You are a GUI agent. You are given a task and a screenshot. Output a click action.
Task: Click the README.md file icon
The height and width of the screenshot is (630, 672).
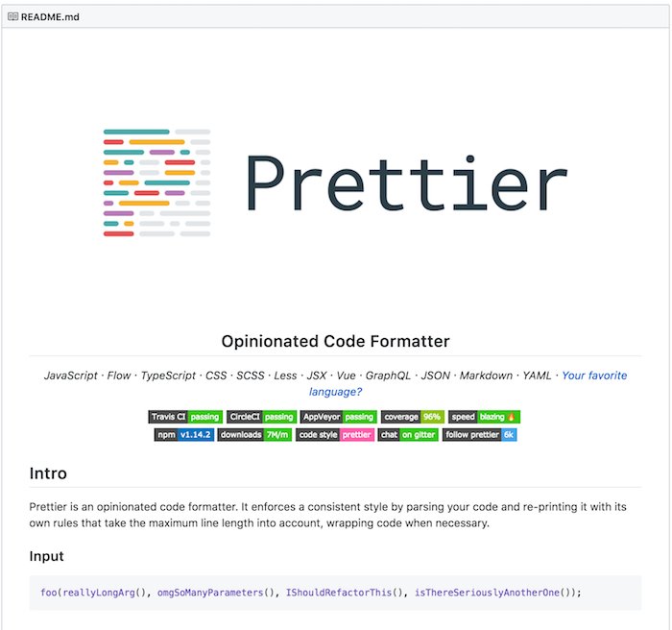[x=12, y=16]
